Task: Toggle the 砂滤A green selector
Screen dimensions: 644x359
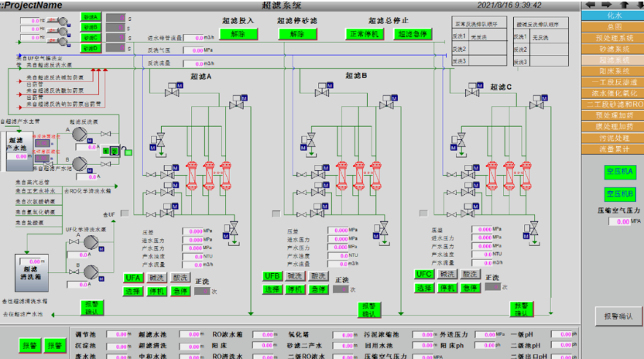Action: tap(91, 16)
